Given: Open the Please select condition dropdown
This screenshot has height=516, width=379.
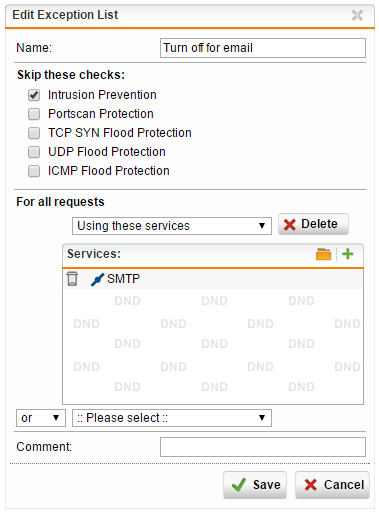Looking at the screenshot, I should (172, 418).
